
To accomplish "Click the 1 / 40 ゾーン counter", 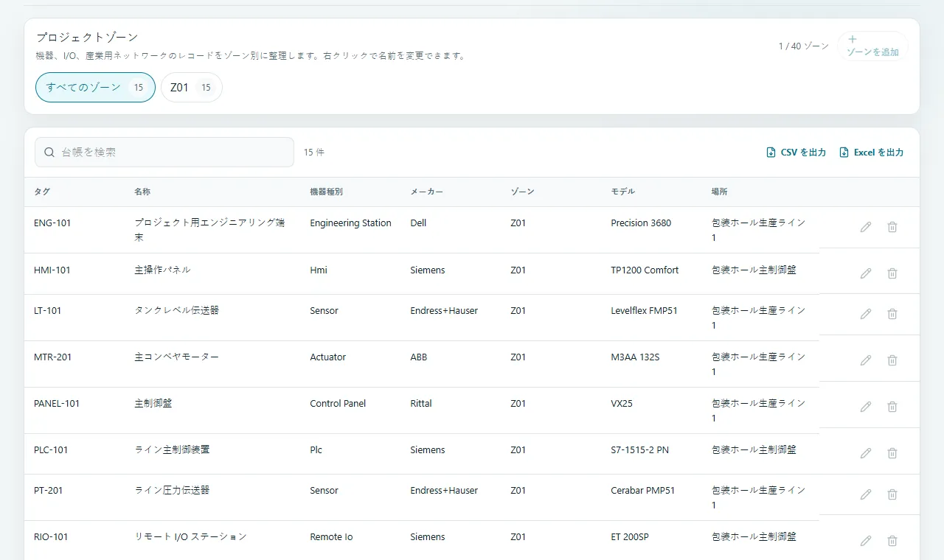I will coord(804,46).
